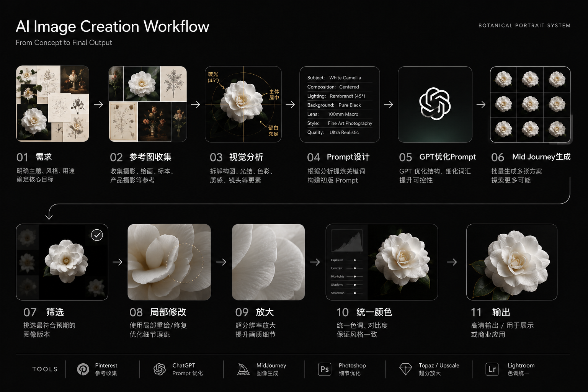Viewport: 588px width, 392px height.
Task: Open the nine-camellia grid in step 06
Action: (530, 105)
